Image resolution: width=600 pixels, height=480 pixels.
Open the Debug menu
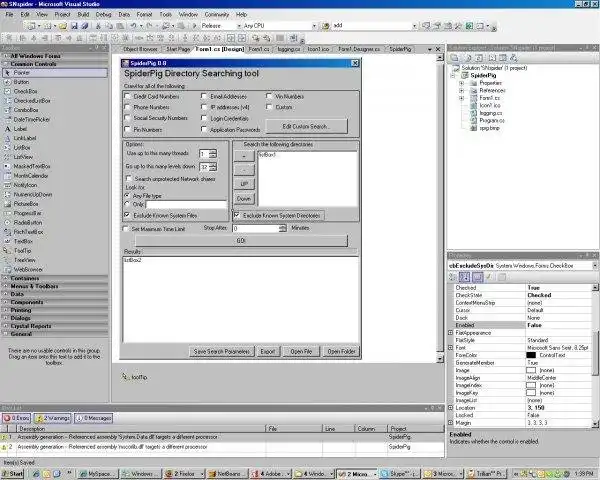pyautogui.click(x=103, y=15)
